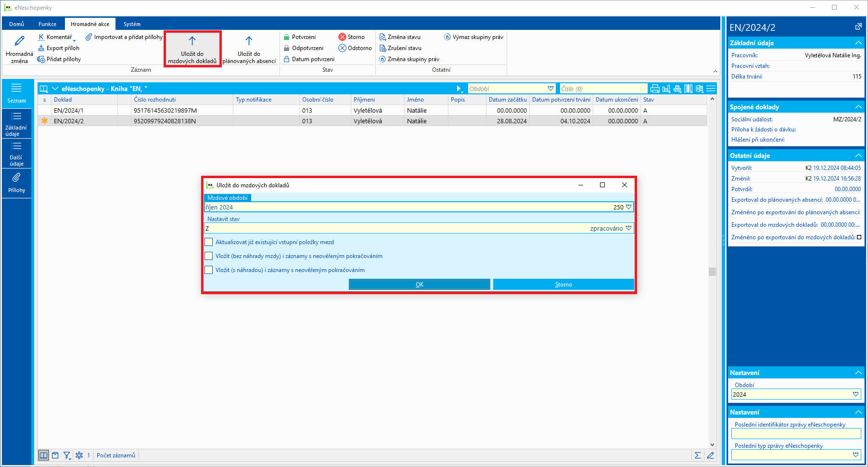
Task: Click Výmaz skupiny práv in ribbon
Action: (473, 37)
